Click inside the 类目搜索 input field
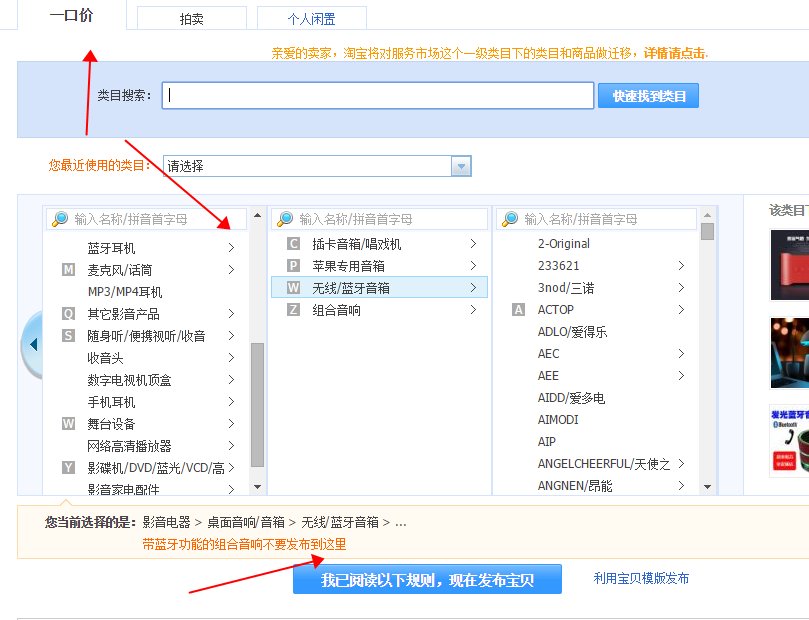The height and width of the screenshot is (620, 809). 380,96
